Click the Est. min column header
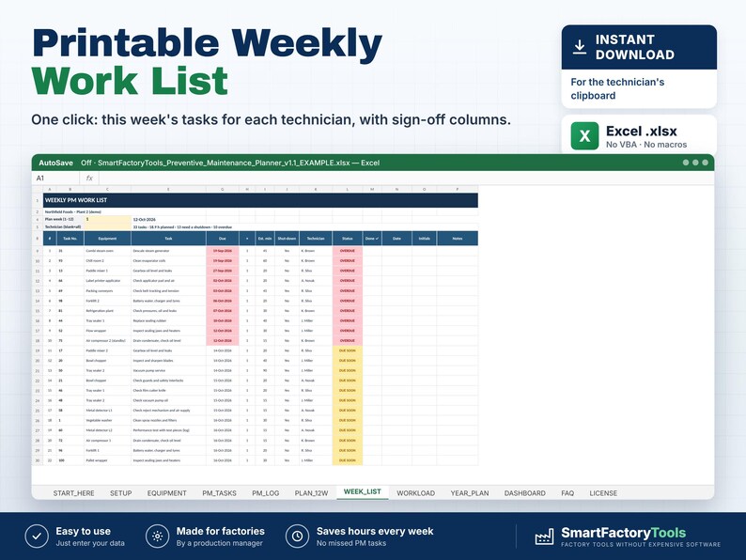Image resolution: width=746 pixels, height=560 pixels. (x=265, y=239)
